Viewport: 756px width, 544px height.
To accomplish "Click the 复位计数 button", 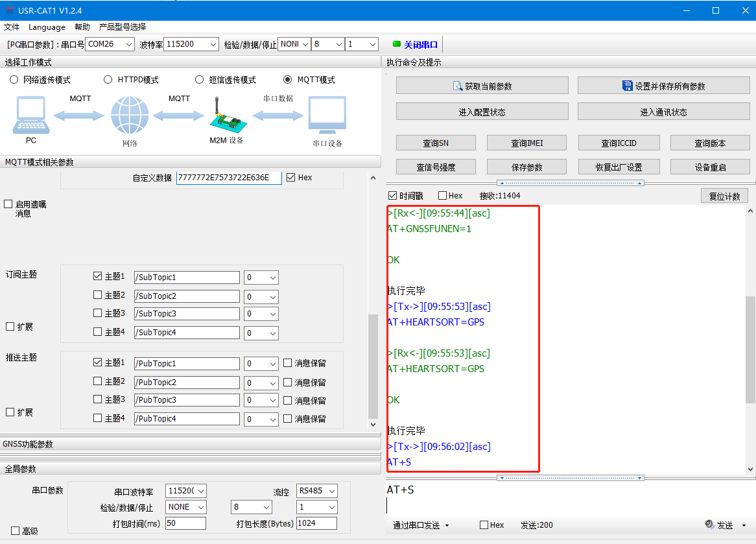I will [724, 196].
